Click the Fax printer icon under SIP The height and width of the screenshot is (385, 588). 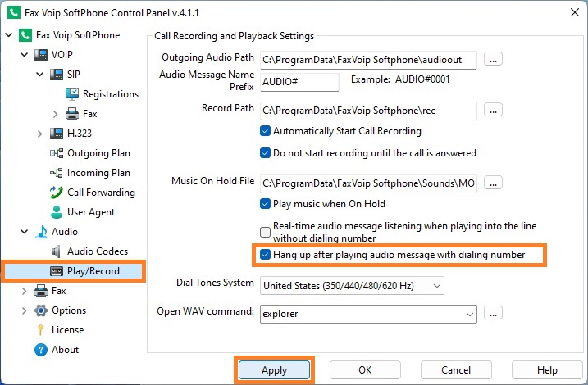click(72, 114)
